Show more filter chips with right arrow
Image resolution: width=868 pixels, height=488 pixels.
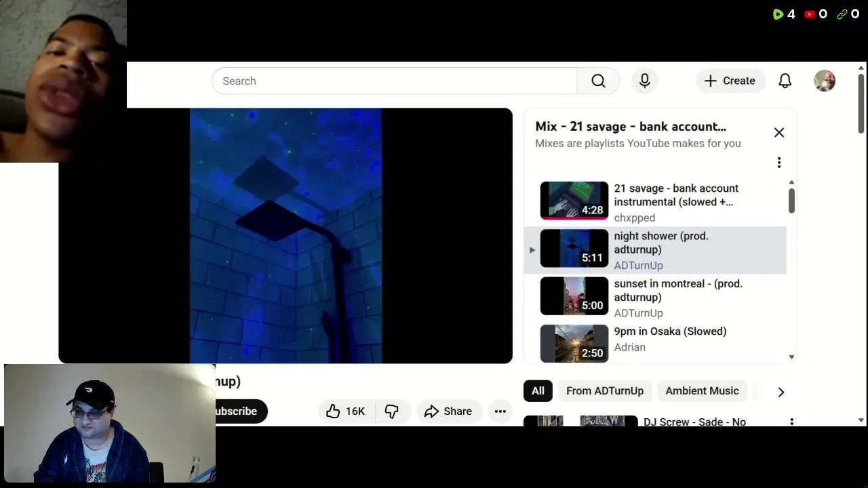[x=781, y=392]
